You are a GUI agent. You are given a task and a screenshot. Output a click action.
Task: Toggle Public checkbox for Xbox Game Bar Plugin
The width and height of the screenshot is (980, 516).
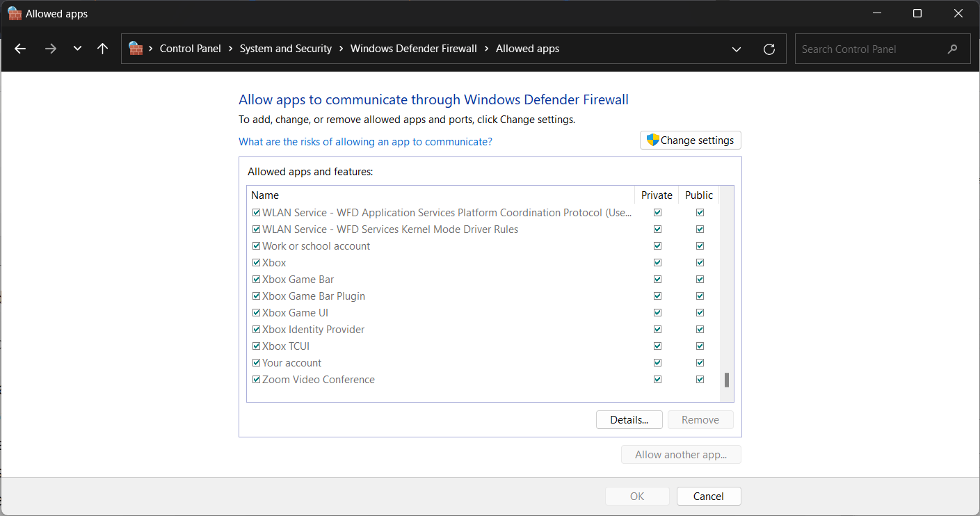700,296
